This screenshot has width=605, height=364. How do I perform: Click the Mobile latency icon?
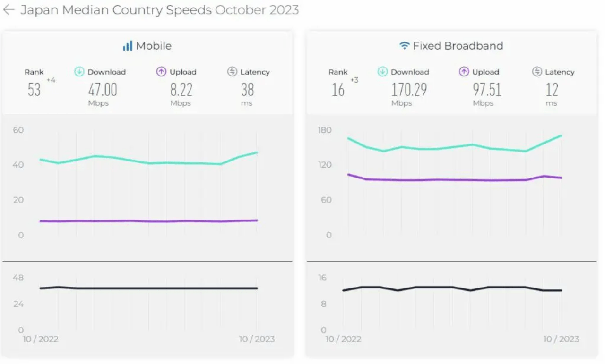[232, 72]
